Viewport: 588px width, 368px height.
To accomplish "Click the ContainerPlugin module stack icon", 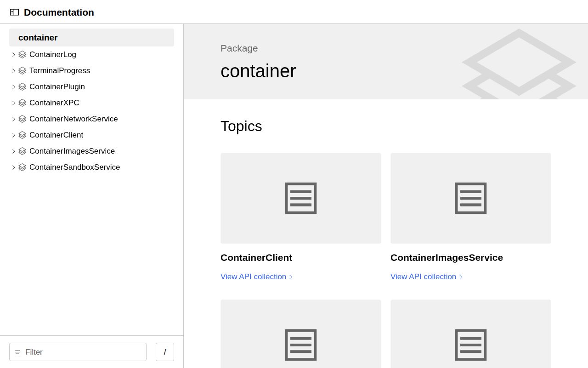I will [x=22, y=87].
